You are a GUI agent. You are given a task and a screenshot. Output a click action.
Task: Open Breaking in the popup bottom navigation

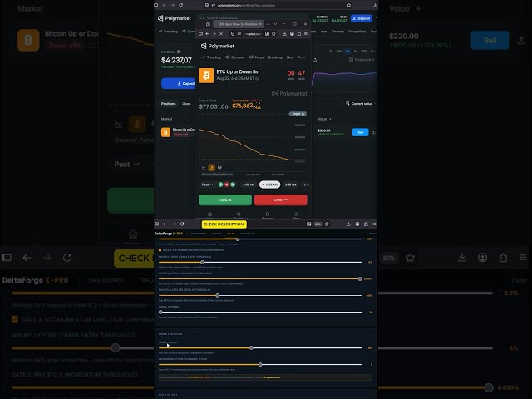click(x=268, y=214)
